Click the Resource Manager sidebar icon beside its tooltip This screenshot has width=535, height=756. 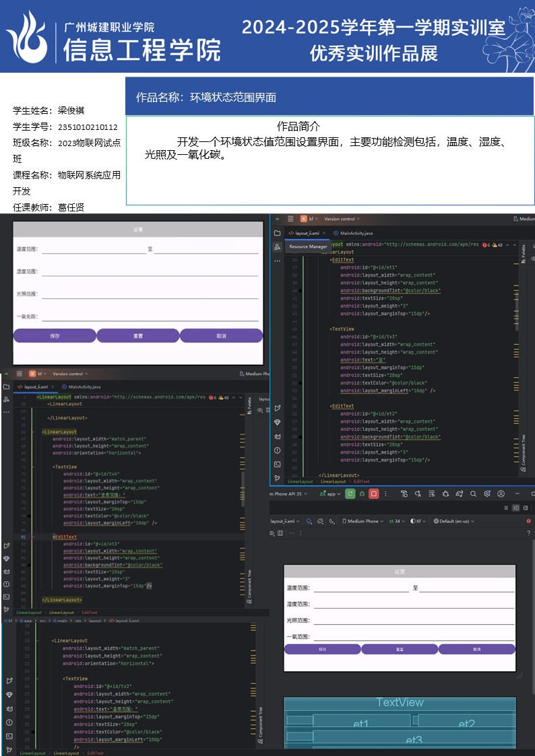[277, 247]
